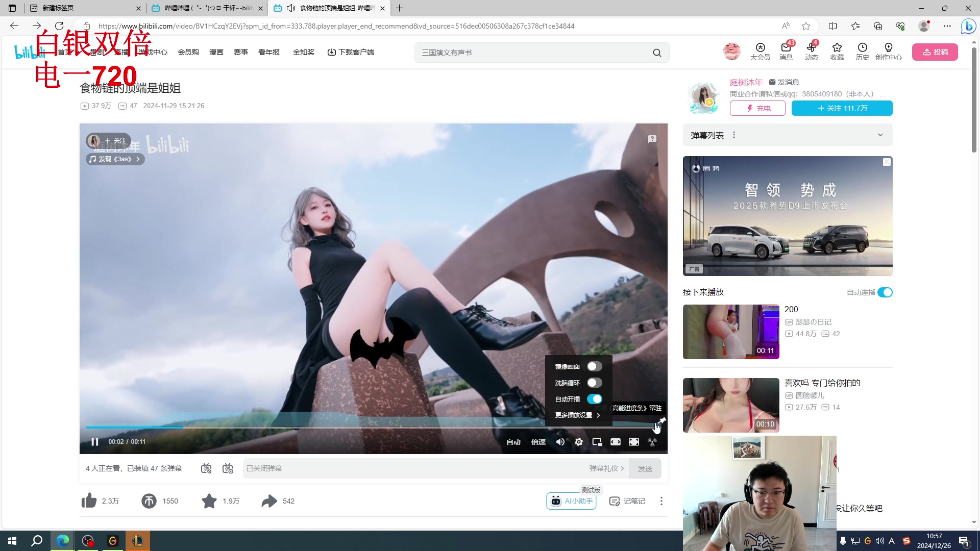This screenshot has height=551, width=980.
Task: Close the car advertisement
Action: (887, 162)
